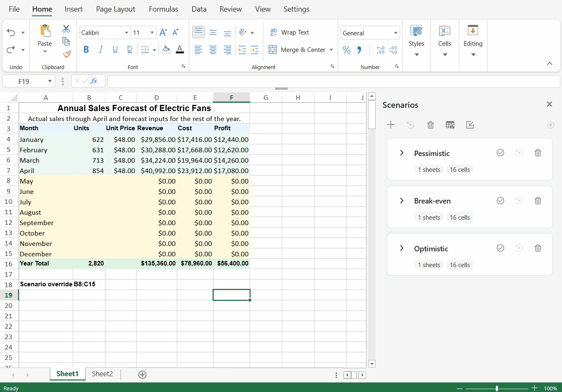This screenshot has height=392, width=562.
Task: Select the Format Painter brush icon
Action: point(67,54)
